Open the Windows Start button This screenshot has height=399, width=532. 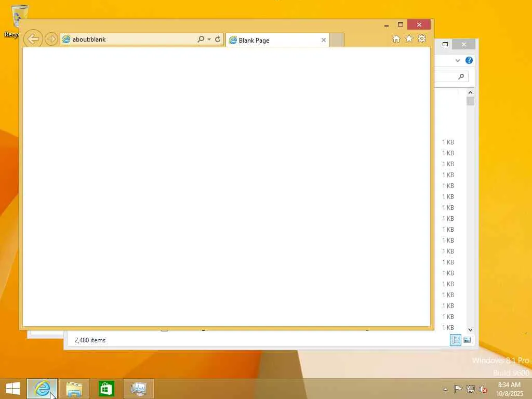coord(13,389)
